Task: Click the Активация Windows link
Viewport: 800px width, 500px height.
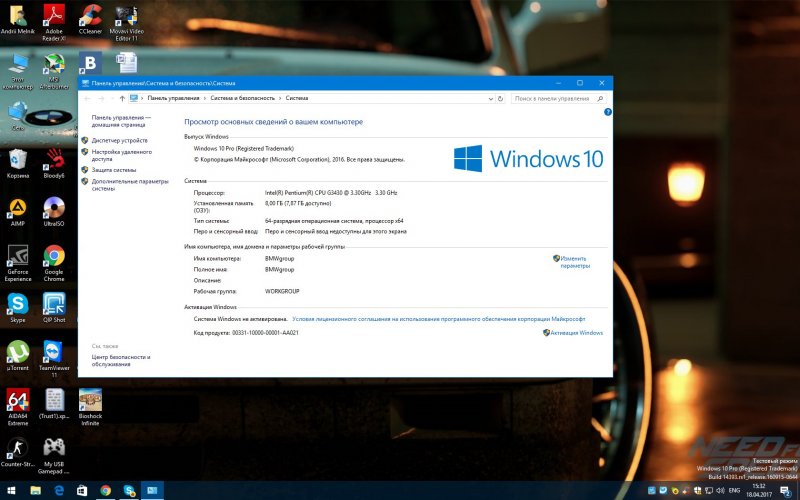Action: [577, 333]
